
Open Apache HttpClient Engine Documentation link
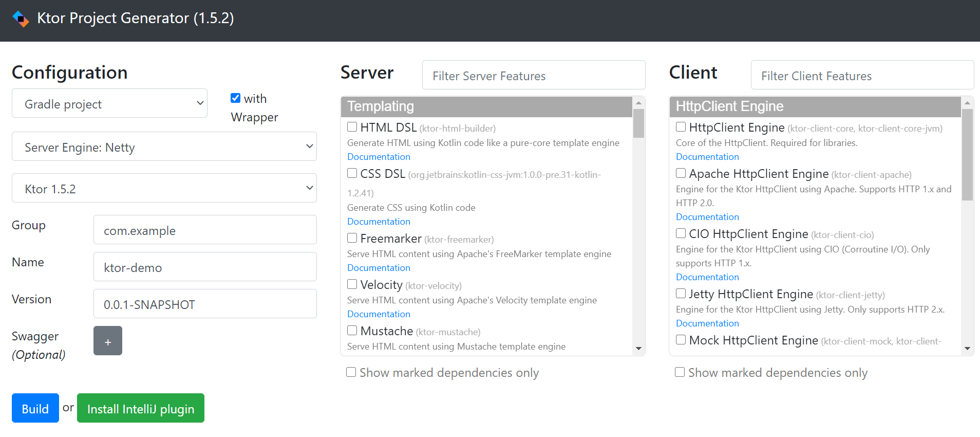[707, 217]
